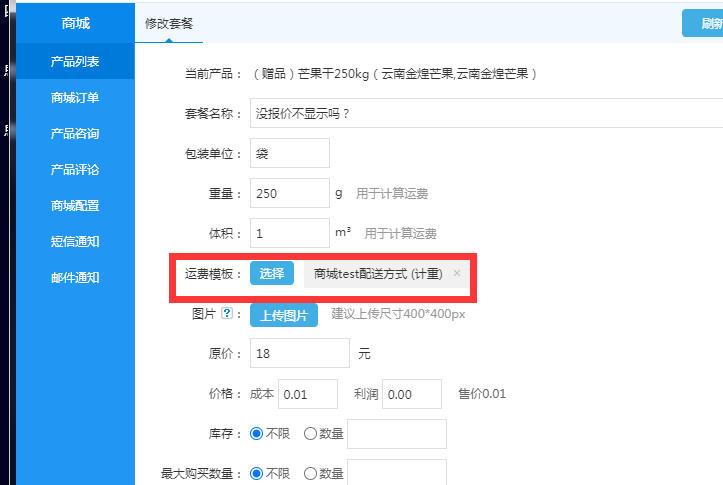Open 商城配置 settings page
This screenshot has height=485, width=723.
tap(75, 206)
